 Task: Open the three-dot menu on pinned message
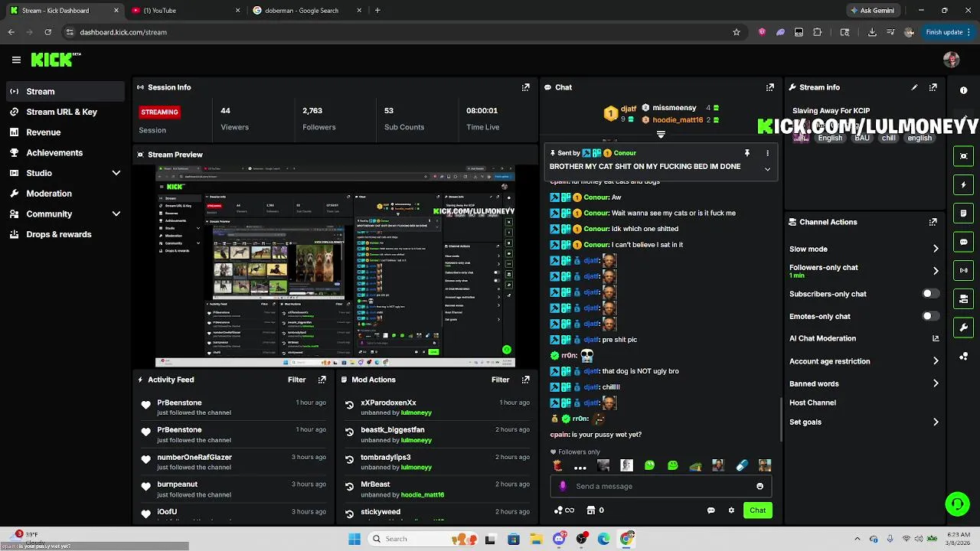(x=767, y=153)
